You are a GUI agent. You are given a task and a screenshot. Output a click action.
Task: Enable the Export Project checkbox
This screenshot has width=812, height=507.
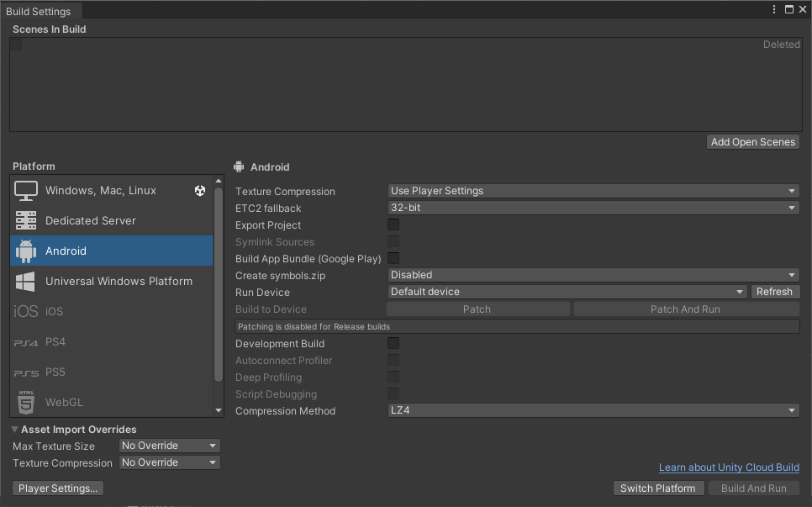(393, 225)
